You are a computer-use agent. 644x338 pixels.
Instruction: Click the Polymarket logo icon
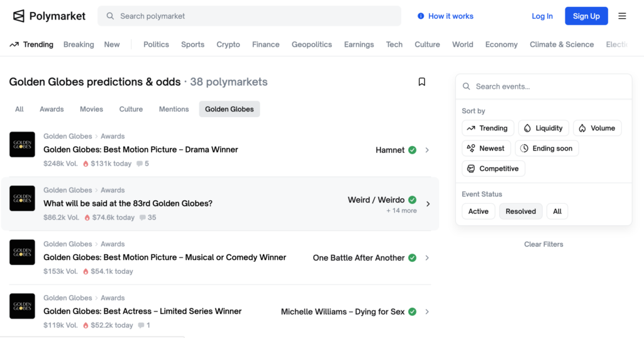coord(19,16)
